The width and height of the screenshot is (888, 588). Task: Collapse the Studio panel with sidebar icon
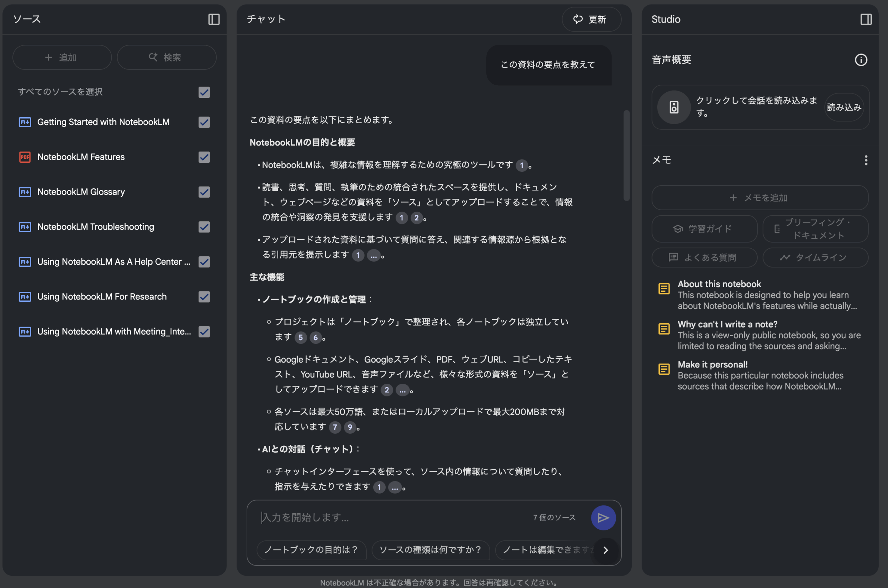[x=865, y=19]
